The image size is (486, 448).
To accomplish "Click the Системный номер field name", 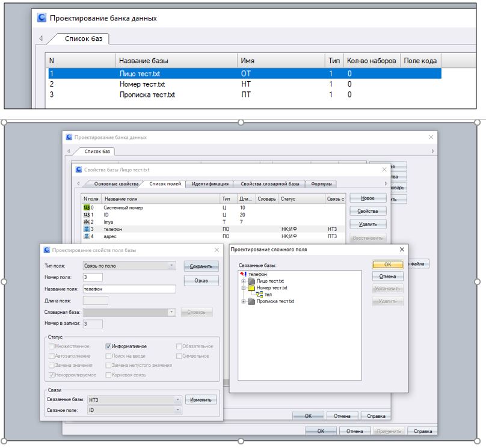I will pos(123,207).
